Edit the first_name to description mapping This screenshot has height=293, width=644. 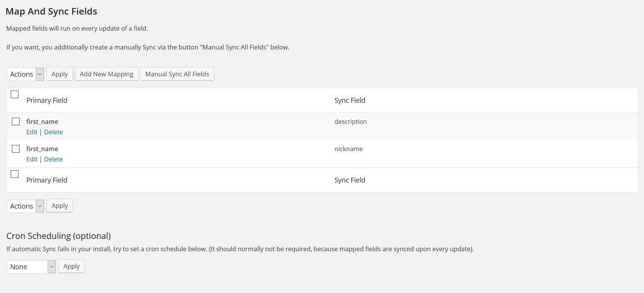(x=32, y=132)
